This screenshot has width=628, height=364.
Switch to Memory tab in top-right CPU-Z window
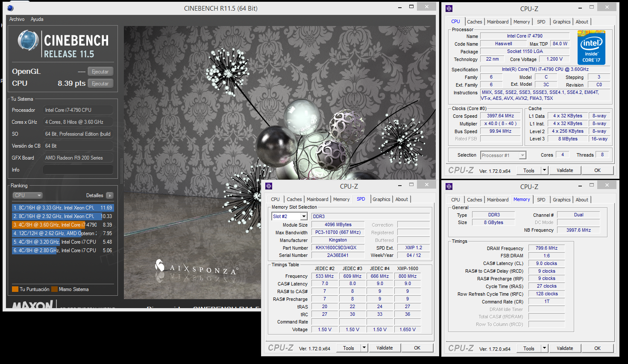[522, 22]
